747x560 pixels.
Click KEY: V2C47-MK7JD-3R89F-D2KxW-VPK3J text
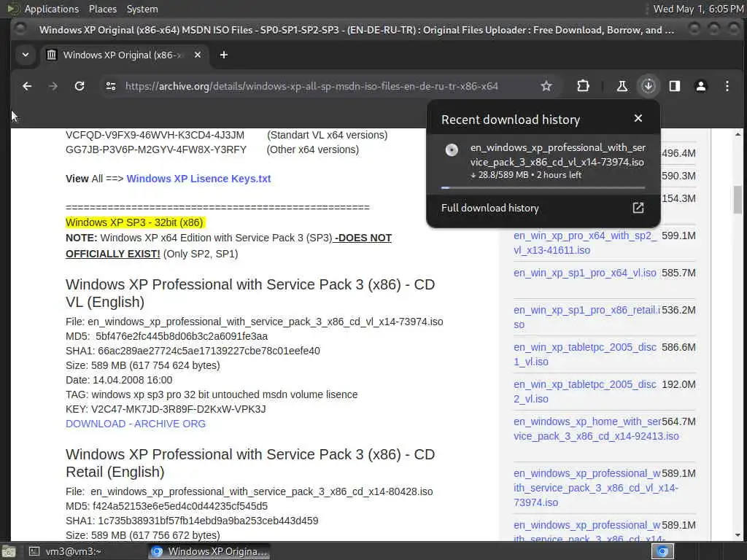pos(166,409)
